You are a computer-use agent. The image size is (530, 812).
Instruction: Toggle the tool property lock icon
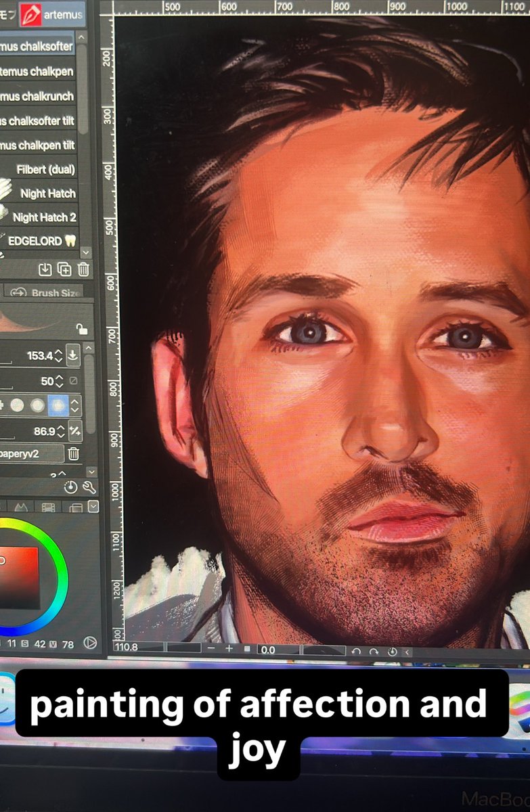point(82,330)
